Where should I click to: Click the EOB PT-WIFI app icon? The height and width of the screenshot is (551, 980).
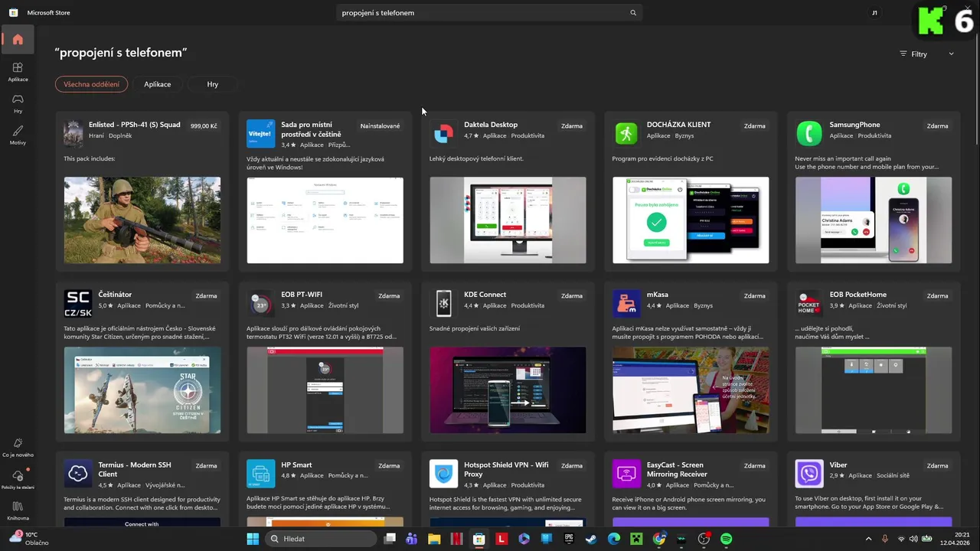pyautogui.click(x=261, y=303)
